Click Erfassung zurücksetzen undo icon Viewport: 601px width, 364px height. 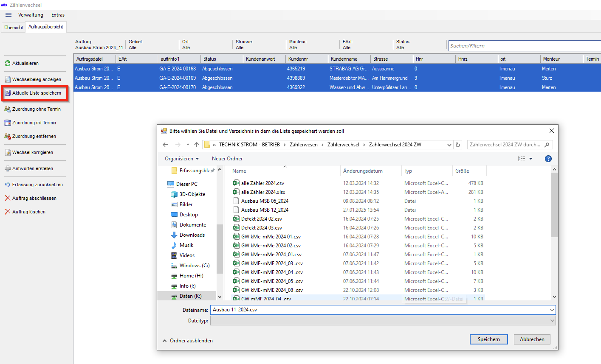[8, 185]
